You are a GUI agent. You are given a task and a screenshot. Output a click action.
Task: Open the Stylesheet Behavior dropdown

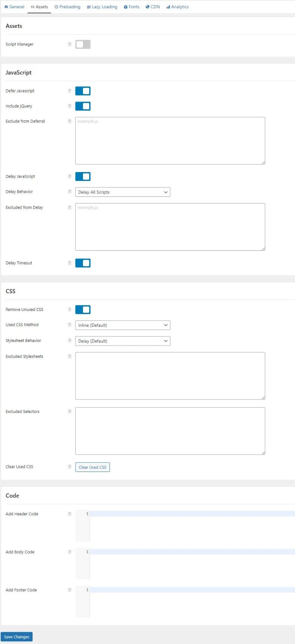tap(122, 341)
